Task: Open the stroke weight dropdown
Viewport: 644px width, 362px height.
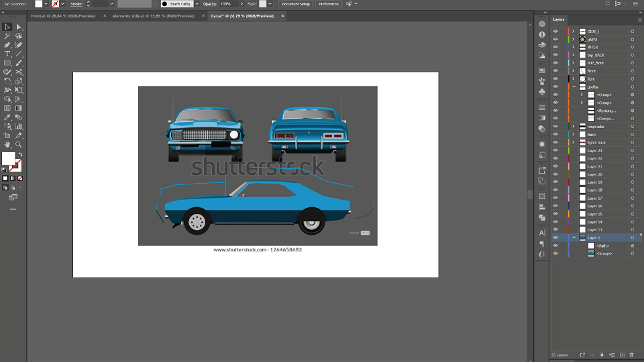Action: [111, 4]
